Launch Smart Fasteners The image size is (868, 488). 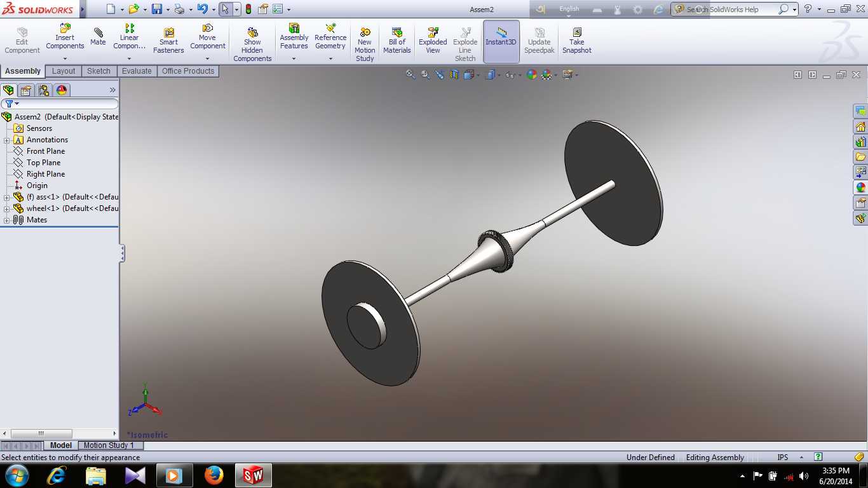[x=168, y=41]
